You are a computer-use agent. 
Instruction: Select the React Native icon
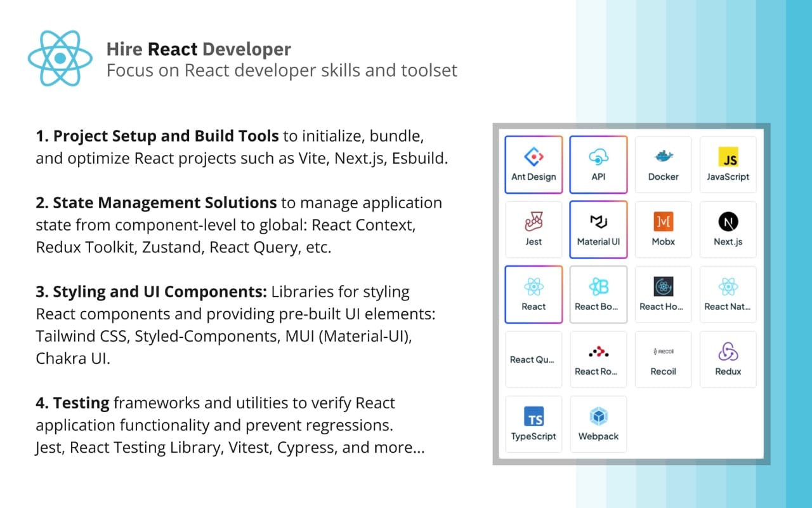(x=728, y=286)
